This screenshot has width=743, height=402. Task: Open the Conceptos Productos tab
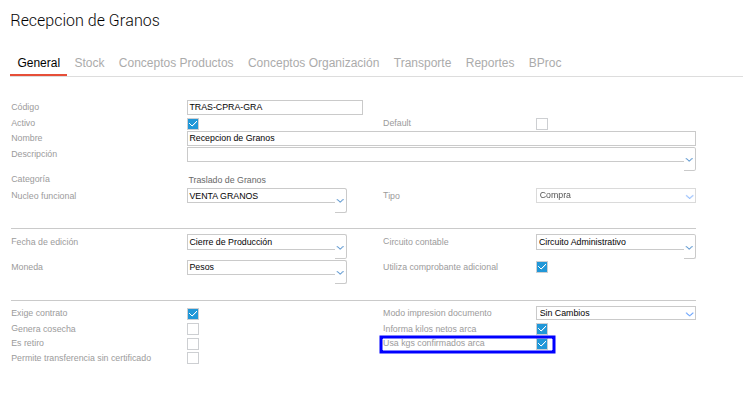click(176, 63)
